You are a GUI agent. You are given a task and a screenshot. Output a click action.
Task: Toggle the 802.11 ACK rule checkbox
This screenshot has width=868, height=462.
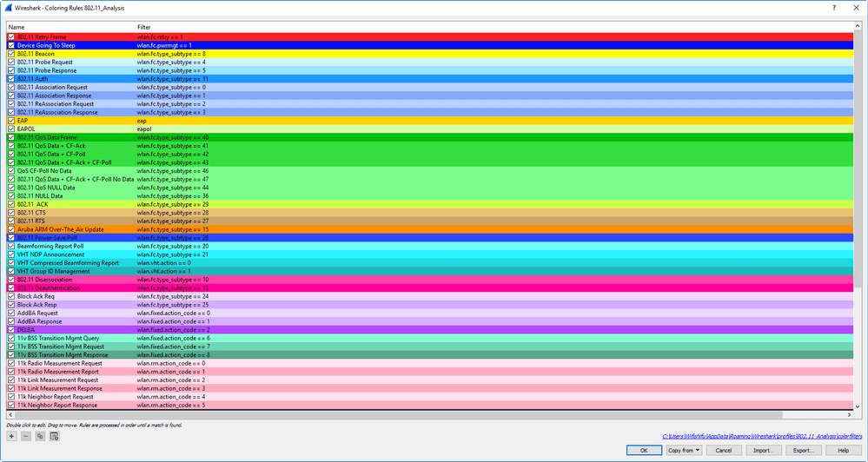pyautogui.click(x=11, y=204)
